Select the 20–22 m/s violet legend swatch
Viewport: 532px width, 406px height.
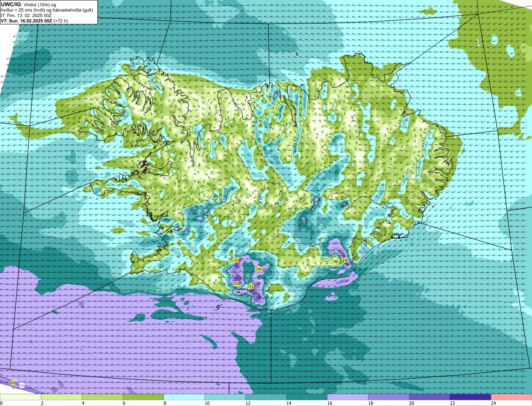[430, 397]
